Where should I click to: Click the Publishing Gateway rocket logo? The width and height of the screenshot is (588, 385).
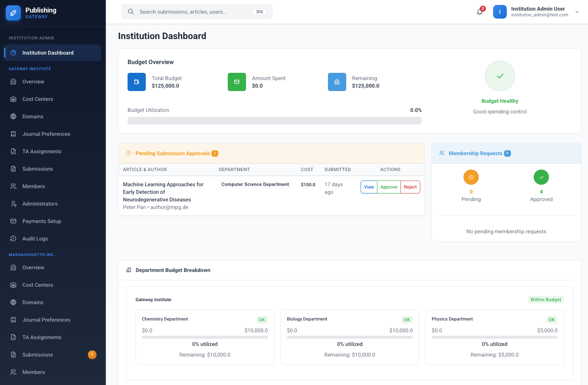point(13,13)
